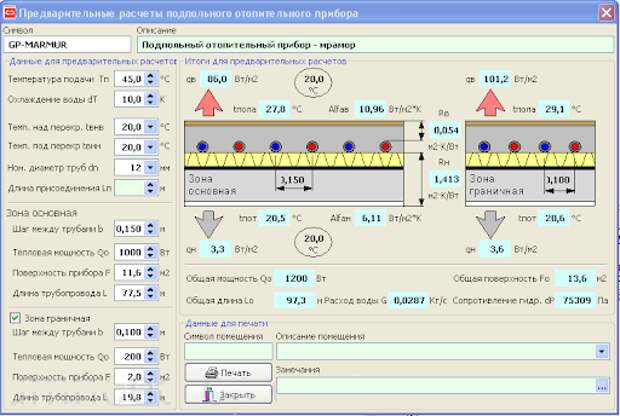
Task: Click boundary zone floor temperature 29,1
Action: (x=555, y=109)
